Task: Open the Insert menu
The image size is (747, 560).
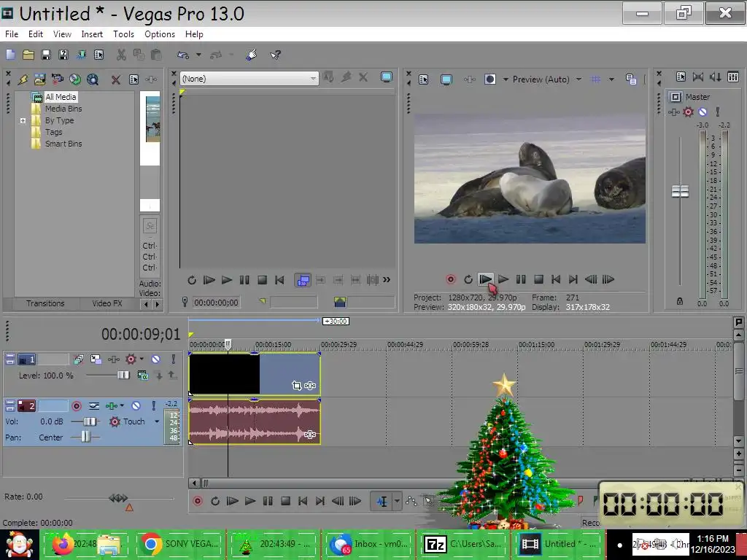Action: (92, 34)
